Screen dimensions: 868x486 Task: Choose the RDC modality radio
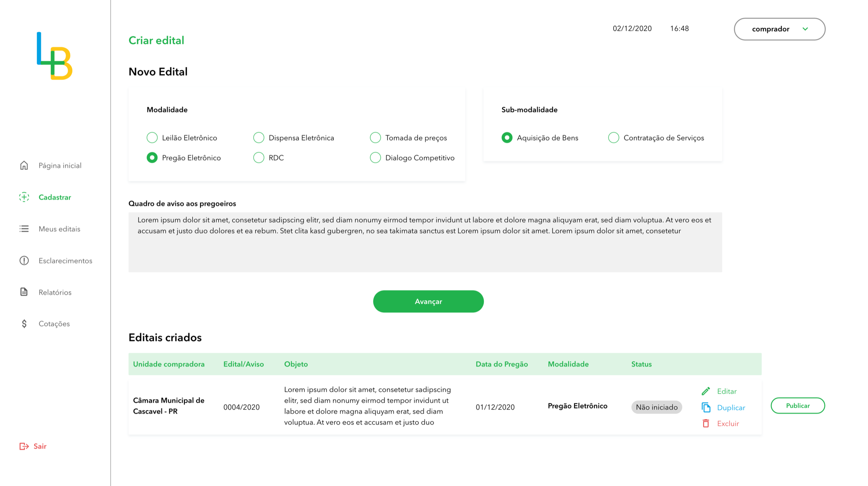click(x=259, y=158)
